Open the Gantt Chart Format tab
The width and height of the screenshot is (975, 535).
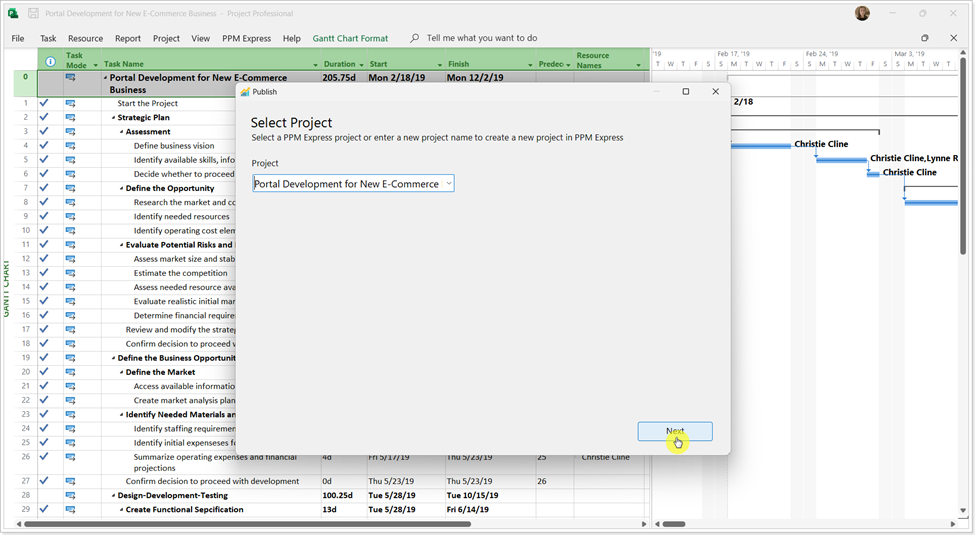tap(350, 38)
